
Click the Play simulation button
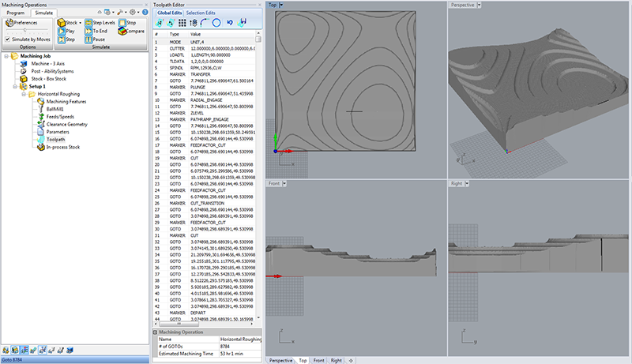pyautogui.click(x=65, y=32)
